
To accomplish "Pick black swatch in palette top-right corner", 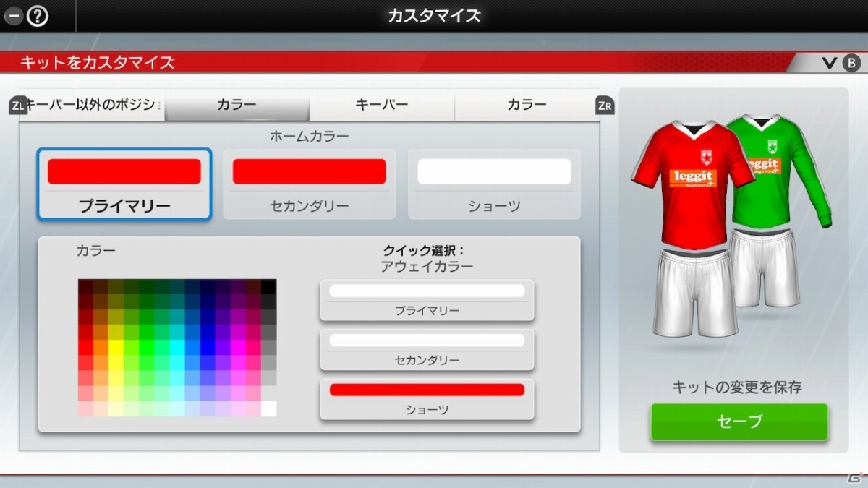I will (268, 286).
